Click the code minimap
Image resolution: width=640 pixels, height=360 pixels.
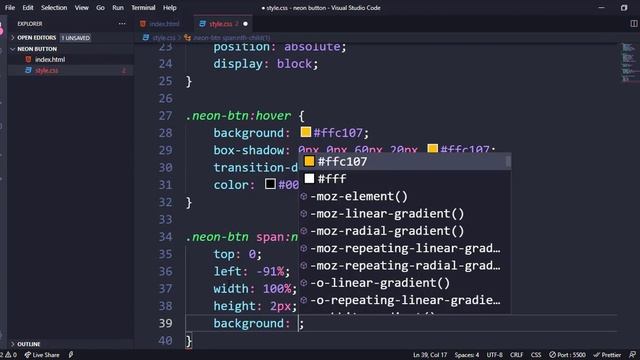pos(629,62)
